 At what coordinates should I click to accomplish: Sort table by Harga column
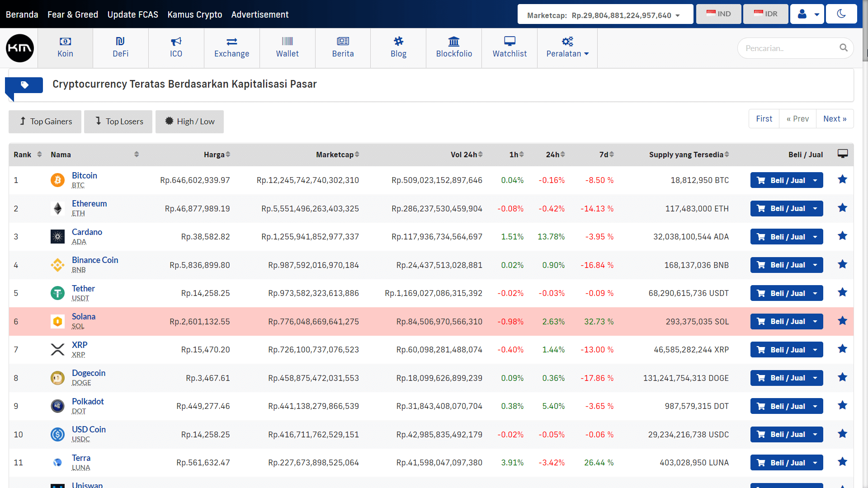click(217, 155)
